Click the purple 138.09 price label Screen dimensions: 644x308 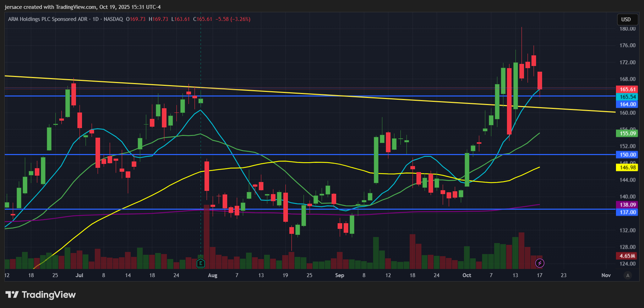(627, 205)
